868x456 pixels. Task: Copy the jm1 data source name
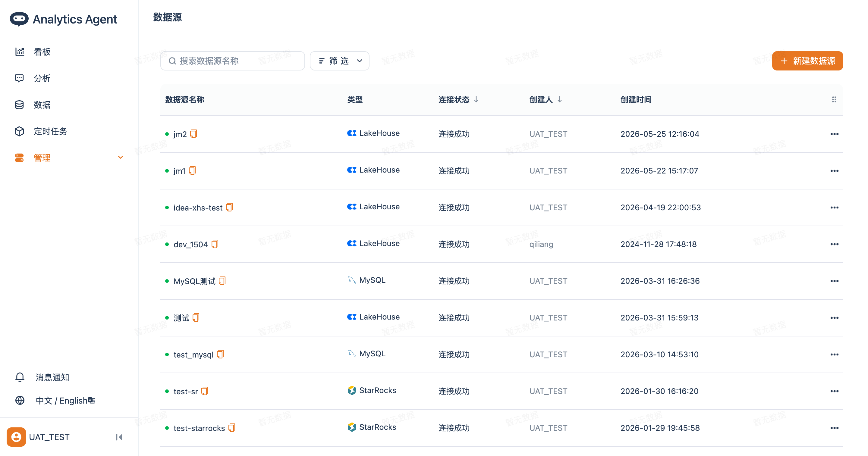coord(192,170)
